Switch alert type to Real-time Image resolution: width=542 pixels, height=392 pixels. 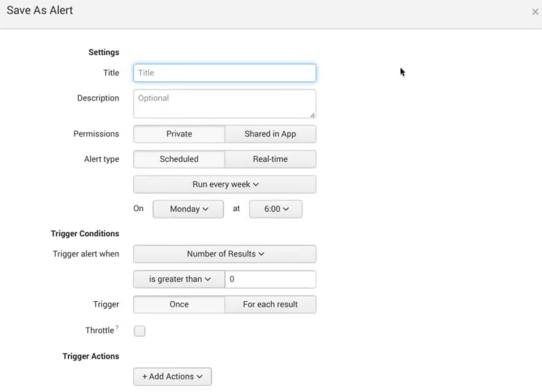tap(270, 159)
